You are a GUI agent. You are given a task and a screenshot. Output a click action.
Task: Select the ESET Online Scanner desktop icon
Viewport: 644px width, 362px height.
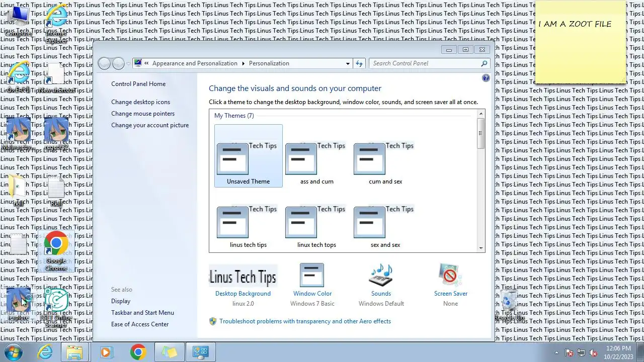pyautogui.click(x=56, y=308)
